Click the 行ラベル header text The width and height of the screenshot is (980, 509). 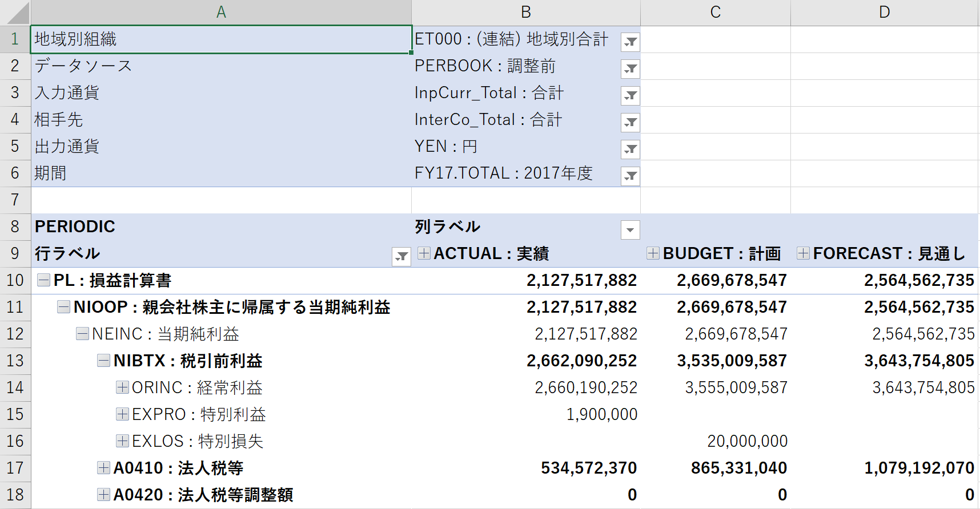click(67, 253)
